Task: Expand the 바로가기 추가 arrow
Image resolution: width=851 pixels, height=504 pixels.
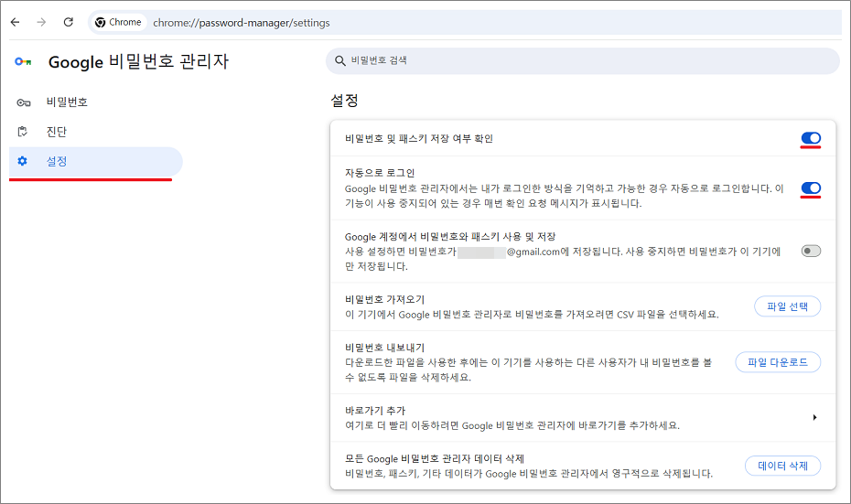Action: [x=814, y=417]
